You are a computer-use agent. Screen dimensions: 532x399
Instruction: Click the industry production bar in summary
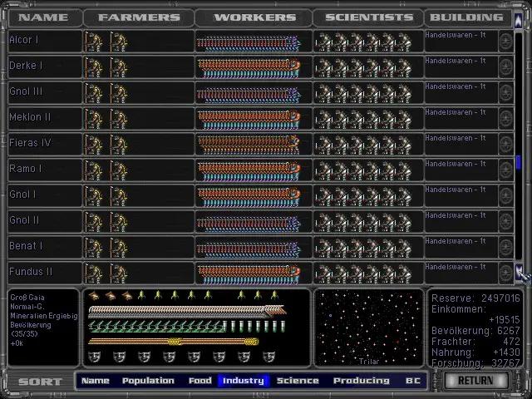coord(187,312)
